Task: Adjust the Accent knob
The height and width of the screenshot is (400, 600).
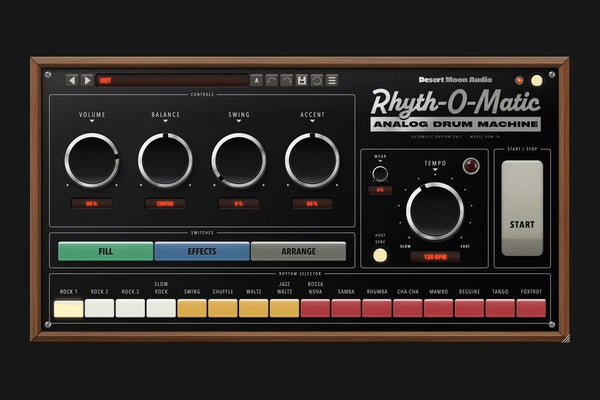Action: 312,160
